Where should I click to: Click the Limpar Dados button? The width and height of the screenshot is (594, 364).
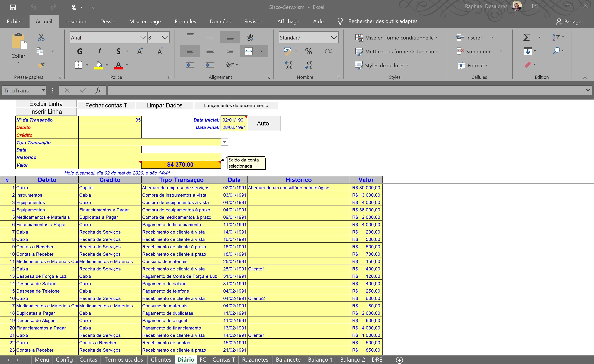click(x=164, y=105)
